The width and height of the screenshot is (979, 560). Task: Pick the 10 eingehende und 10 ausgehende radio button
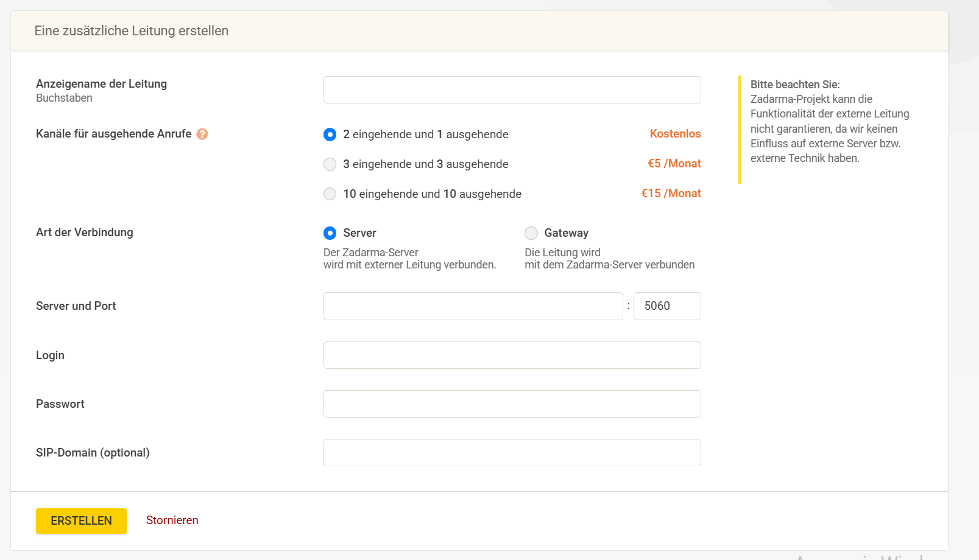click(330, 194)
